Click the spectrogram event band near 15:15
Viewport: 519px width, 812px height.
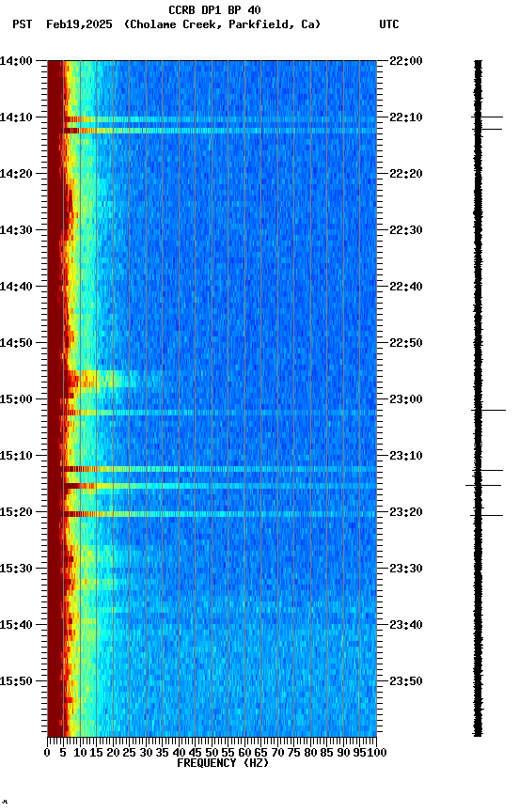pyautogui.click(x=212, y=486)
